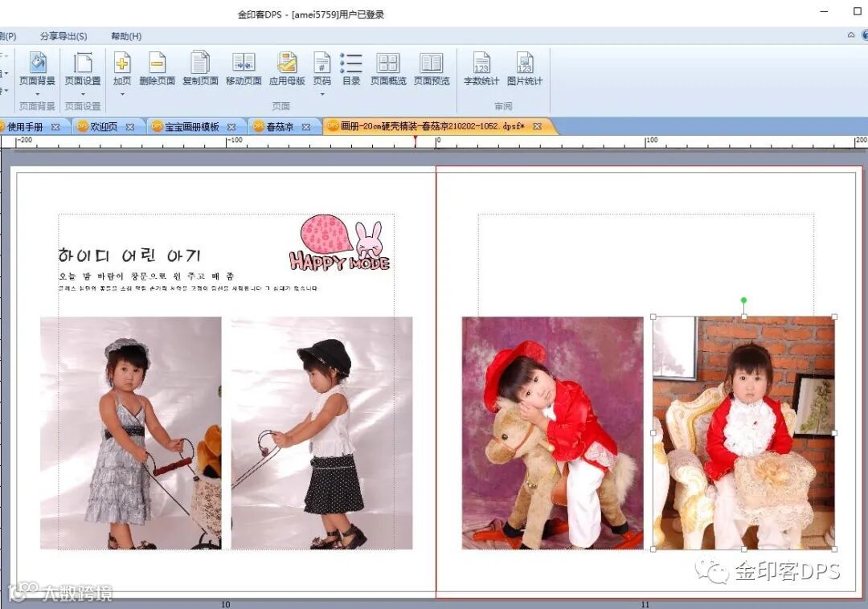This screenshot has height=609, width=868.
Task: Minimize the 金印客DPS window
Action: (824, 11)
